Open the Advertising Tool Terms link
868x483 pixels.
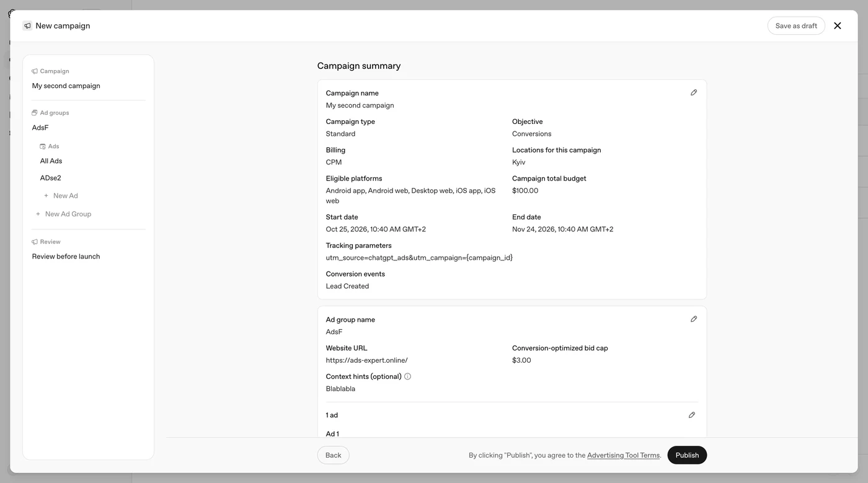(x=623, y=455)
